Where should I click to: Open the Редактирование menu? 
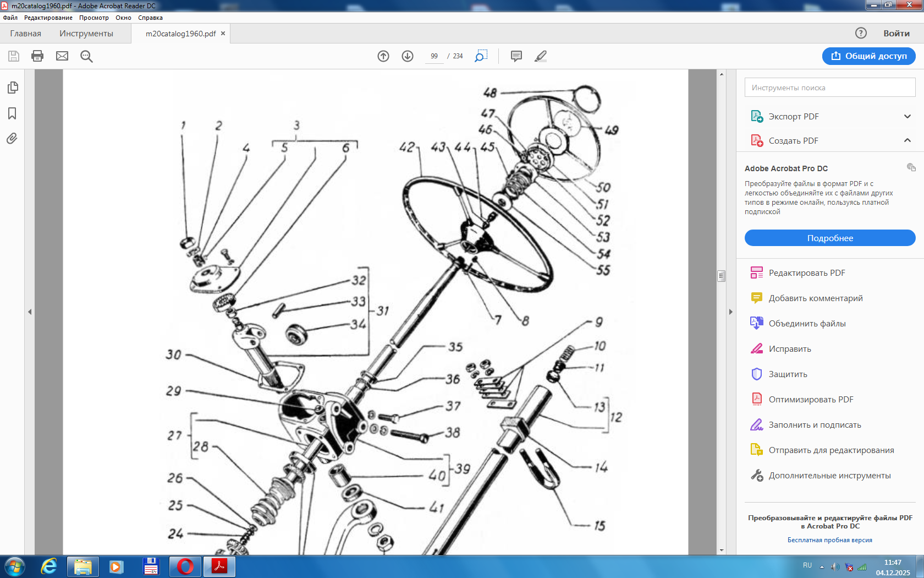tap(48, 18)
